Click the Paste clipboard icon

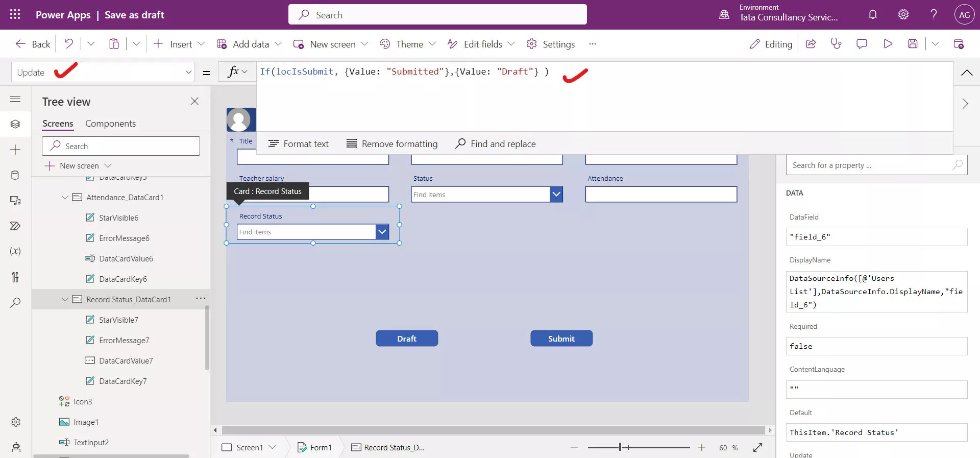click(114, 44)
